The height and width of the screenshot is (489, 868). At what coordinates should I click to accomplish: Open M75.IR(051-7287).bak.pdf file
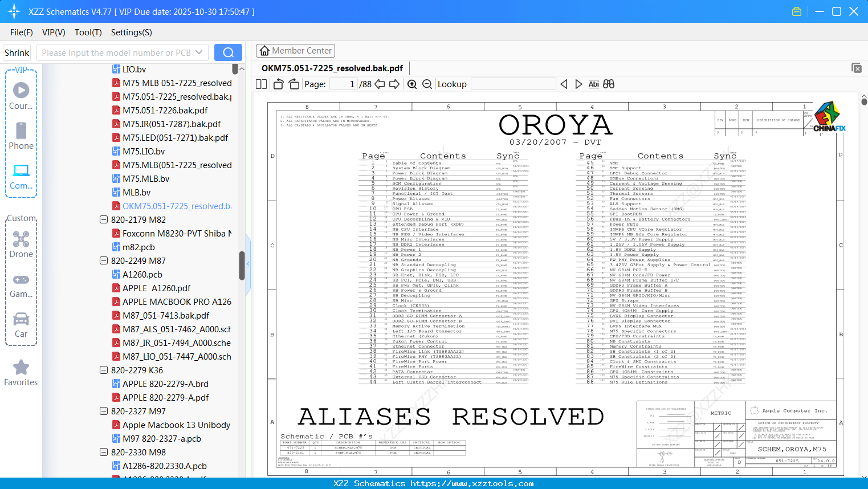coord(172,124)
